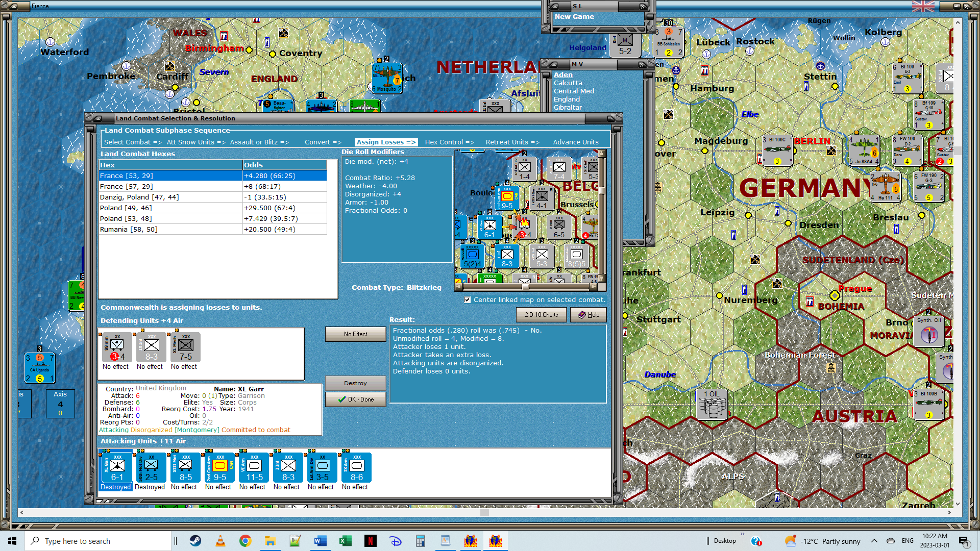Open Windows Start menu
This screenshot has height=551, width=980.
12,541
